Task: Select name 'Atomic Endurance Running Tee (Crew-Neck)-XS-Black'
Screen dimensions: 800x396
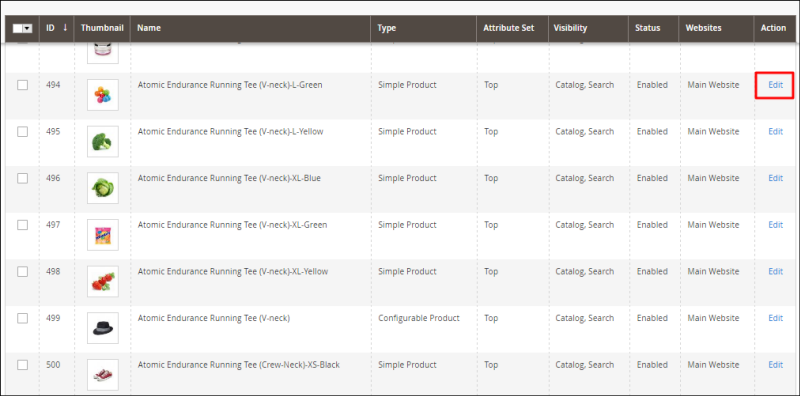Action: [239, 365]
